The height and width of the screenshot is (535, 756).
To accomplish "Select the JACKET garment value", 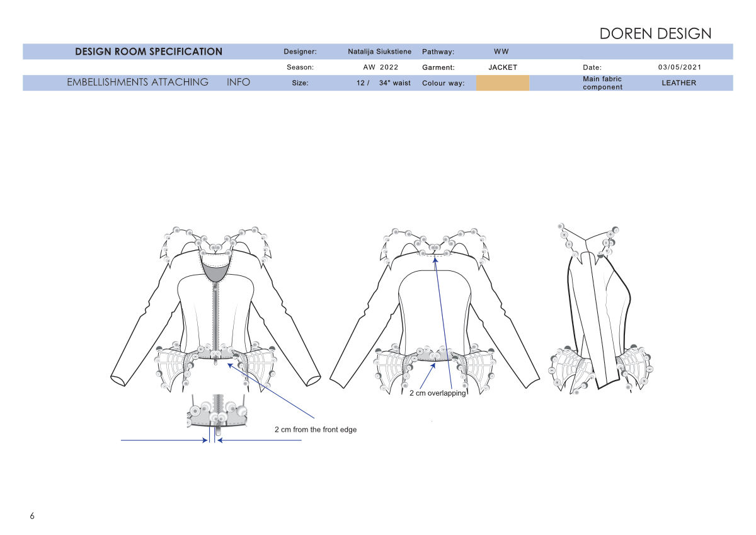I will coord(503,67).
